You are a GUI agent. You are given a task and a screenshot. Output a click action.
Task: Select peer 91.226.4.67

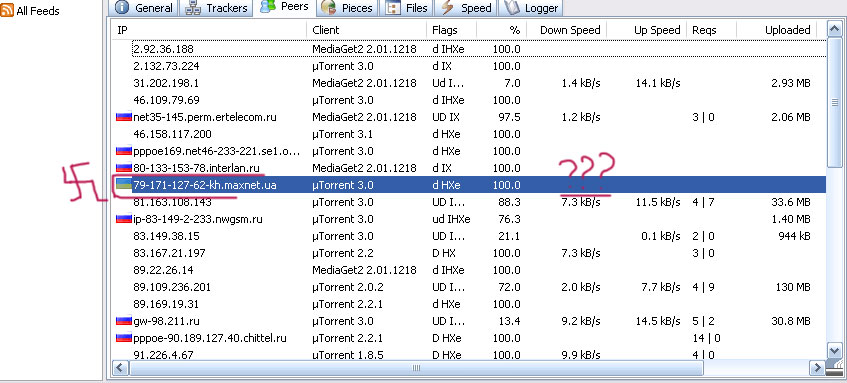click(x=163, y=355)
